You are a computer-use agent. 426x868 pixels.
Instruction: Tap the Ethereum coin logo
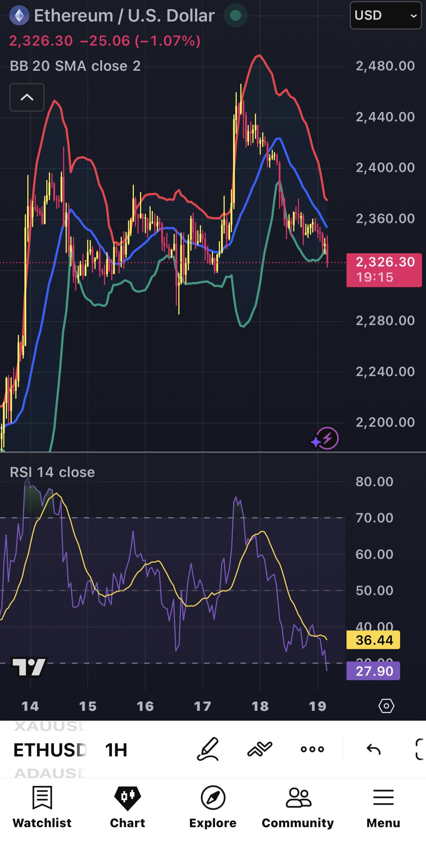(19, 15)
